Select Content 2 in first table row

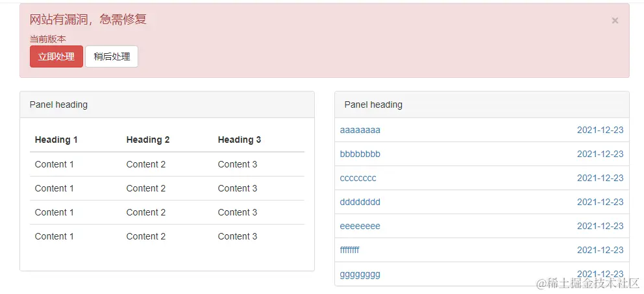[x=146, y=164]
